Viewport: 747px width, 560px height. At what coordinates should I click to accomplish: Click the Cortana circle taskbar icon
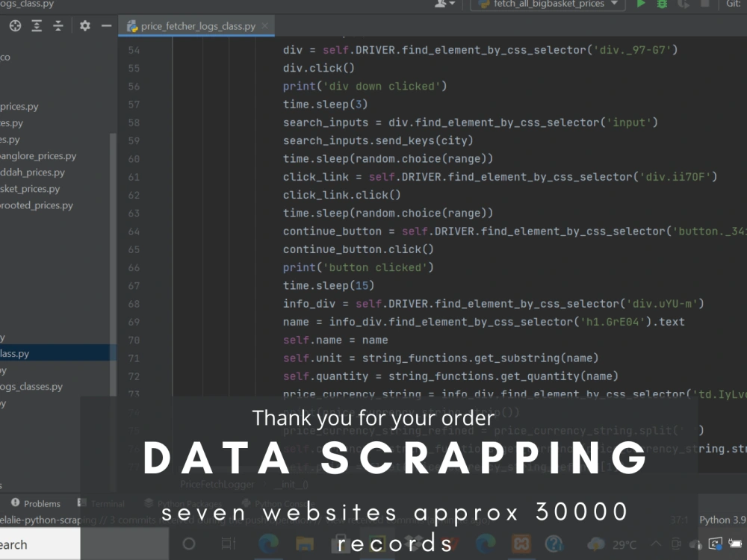point(189,544)
